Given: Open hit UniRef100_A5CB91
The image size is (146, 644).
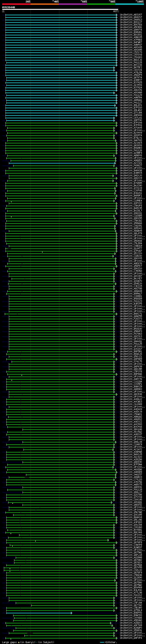Looking at the screenshot, I should coord(131,27).
